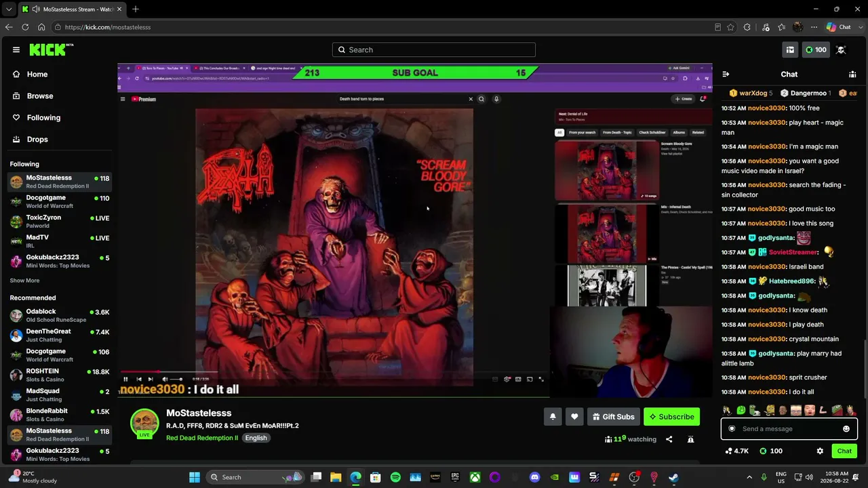Go to browser home page
Image resolution: width=868 pixels, height=488 pixels.
[41, 27]
